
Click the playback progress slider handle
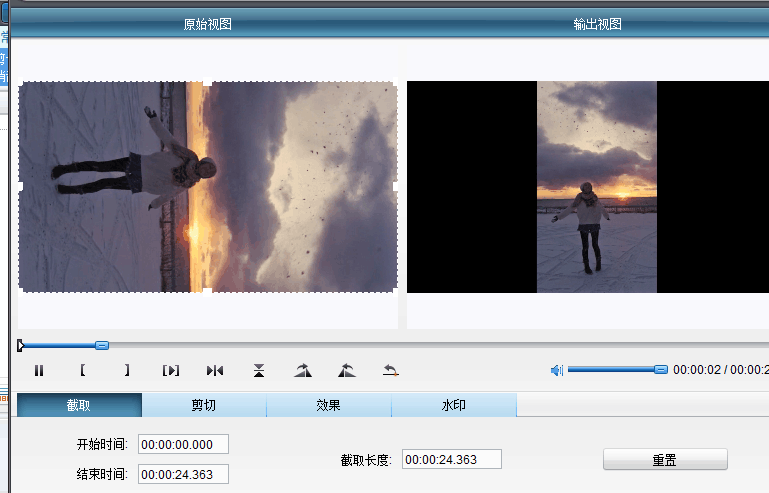(102, 345)
